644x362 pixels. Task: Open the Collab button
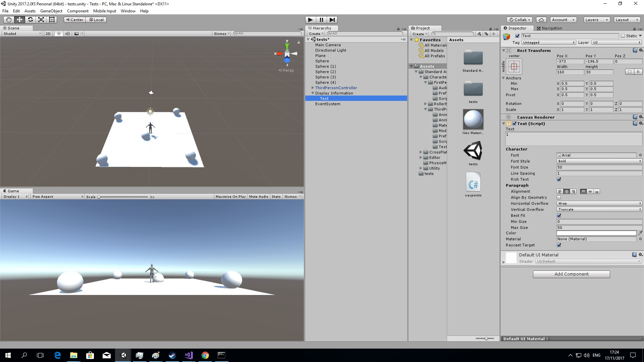coord(520,20)
